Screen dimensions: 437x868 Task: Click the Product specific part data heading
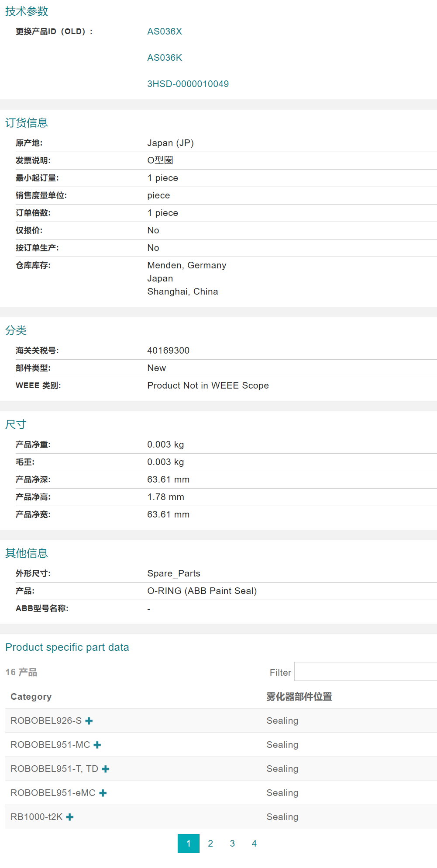(x=67, y=647)
